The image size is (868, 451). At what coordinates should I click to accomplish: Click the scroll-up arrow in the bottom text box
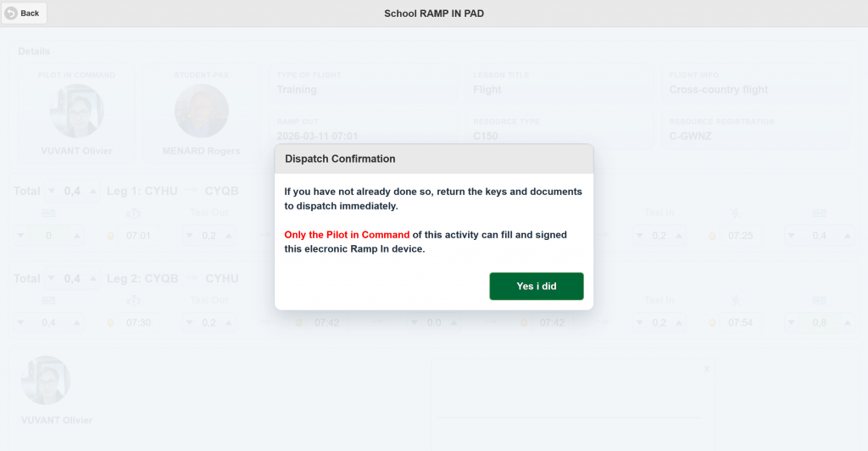tap(708, 370)
